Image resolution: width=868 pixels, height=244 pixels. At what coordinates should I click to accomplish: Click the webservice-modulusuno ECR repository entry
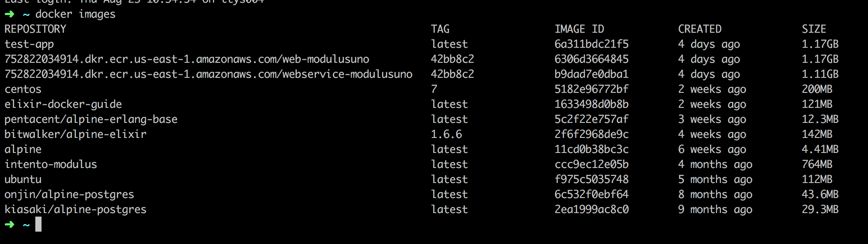[208, 74]
